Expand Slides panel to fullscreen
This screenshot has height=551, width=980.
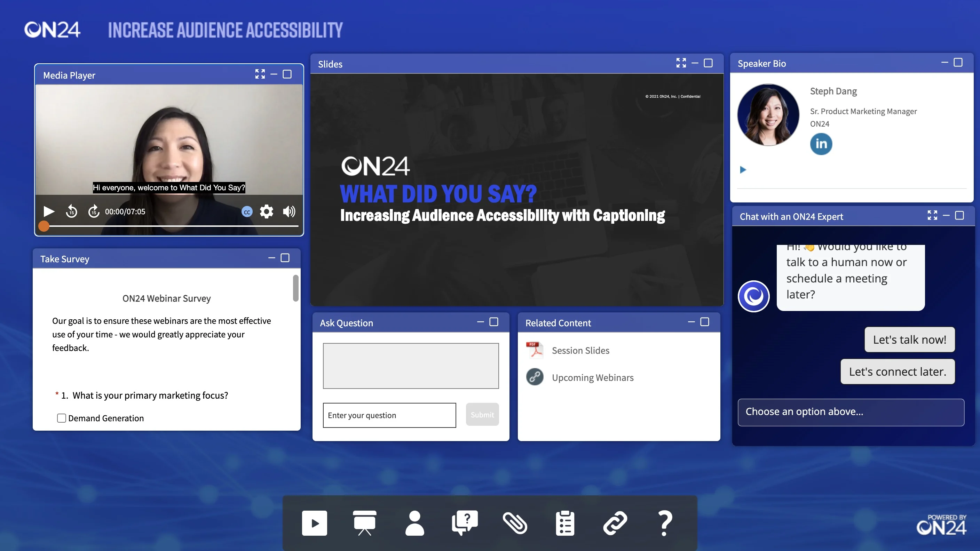click(x=681, y=63)
